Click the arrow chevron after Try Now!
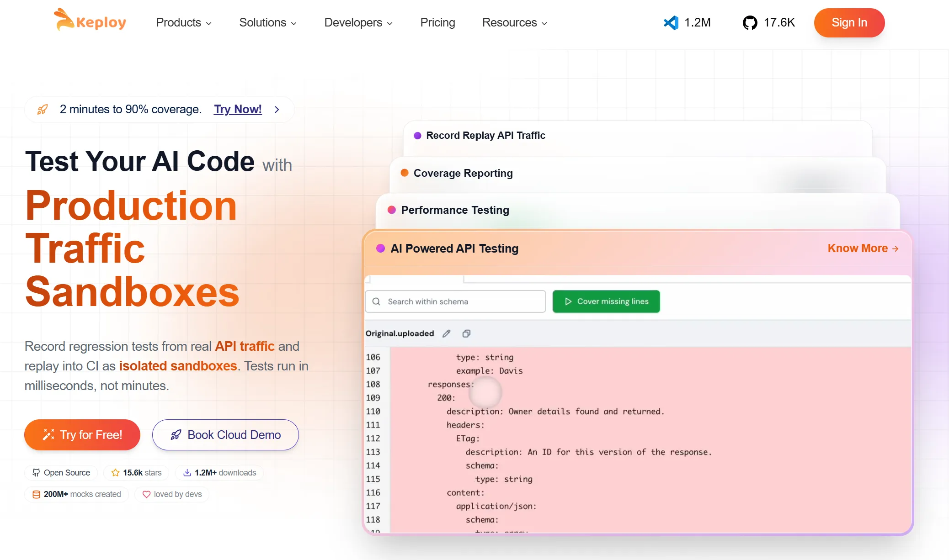 click(277, 110)
